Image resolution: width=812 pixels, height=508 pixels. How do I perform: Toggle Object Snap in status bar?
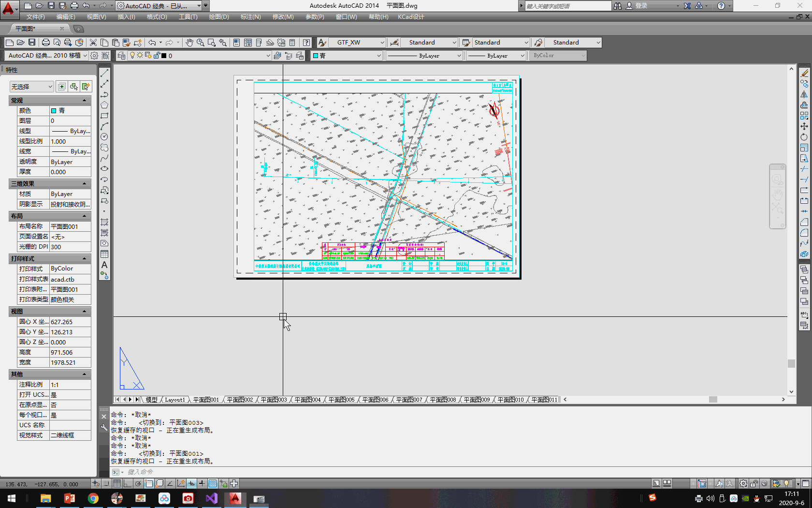tap(149, 483)
